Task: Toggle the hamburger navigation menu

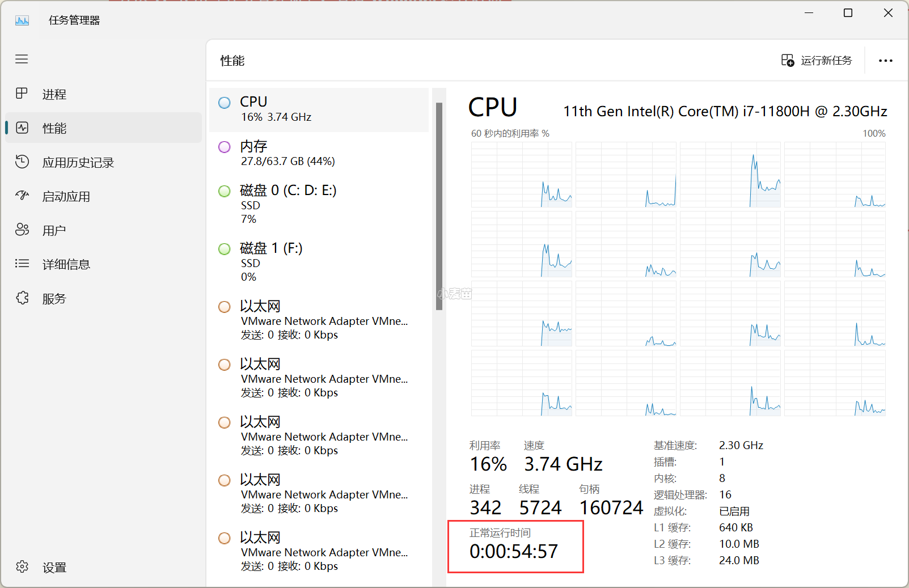Action: (x=22, y=59)
